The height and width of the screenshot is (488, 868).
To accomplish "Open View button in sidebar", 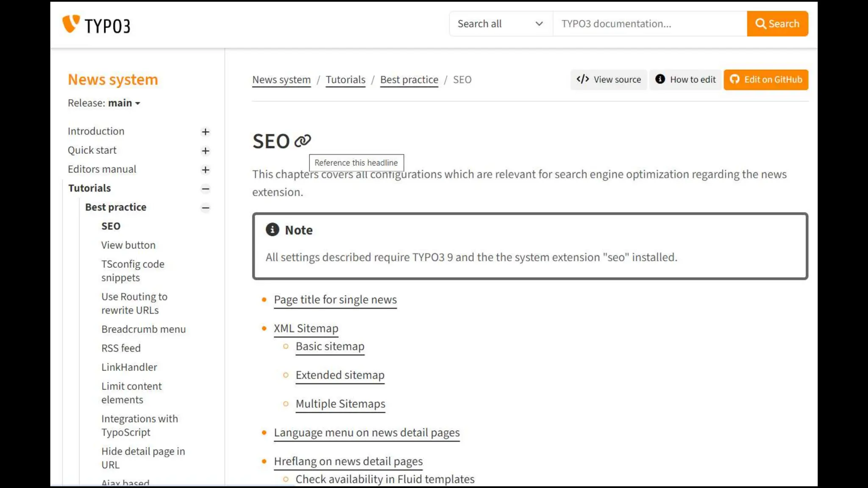I will pyautogui.click(x=128, y=245).
